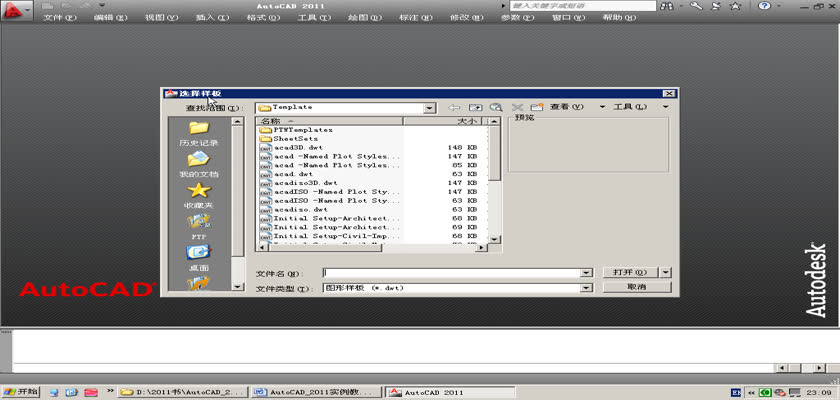Expand the quick access toolbar customize arrow
This screenshot has width=840, height=400.
(x=102, y=6)
